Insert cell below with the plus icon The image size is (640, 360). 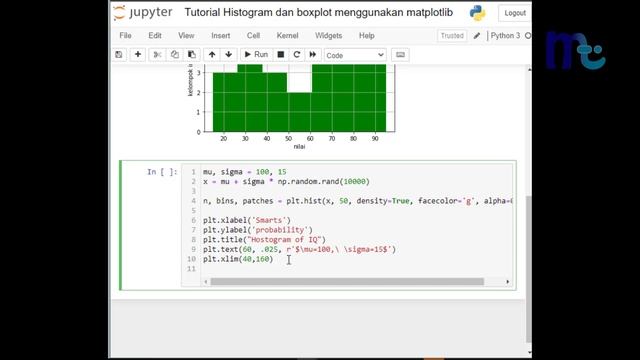point(138,55)
